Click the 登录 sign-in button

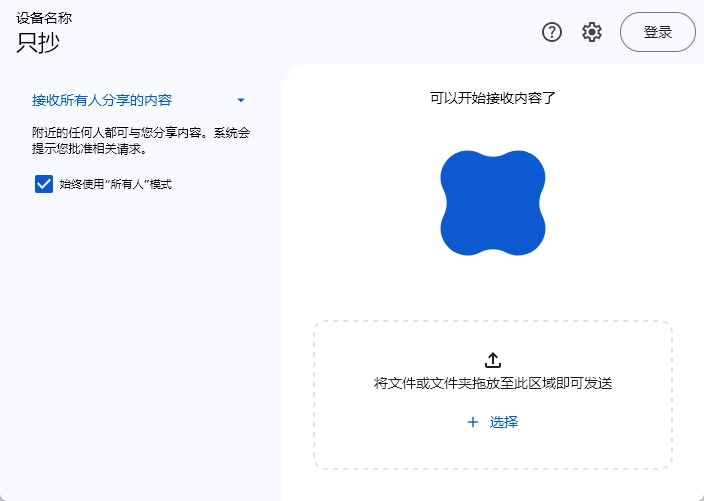pos(658,32)
